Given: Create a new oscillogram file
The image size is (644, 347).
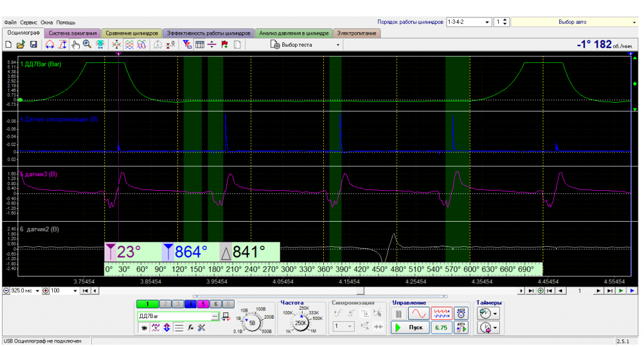Looking at the screenshot, I should click(x=8, y=45).
